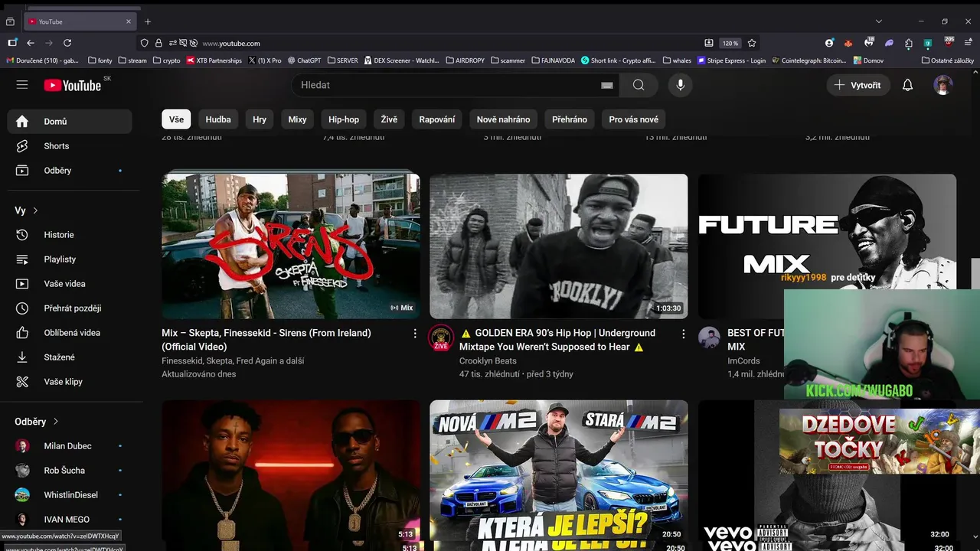Select the Hry filter chip
Screen dimensions: 980x551
click(x=260, y=119)
